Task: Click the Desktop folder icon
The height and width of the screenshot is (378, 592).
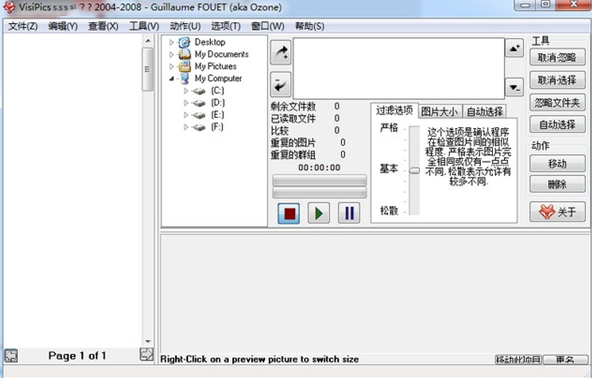Action: [184, 42]
